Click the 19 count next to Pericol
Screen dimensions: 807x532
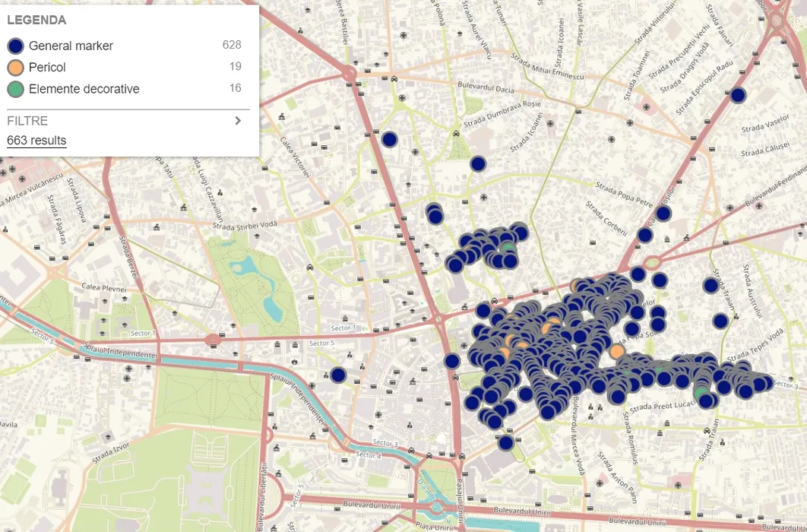pyautogui.click(x=235, y=67)
